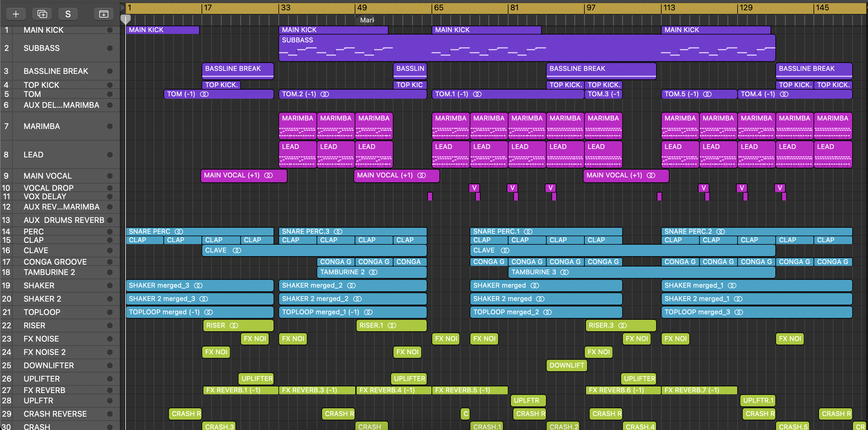Click the playhead handle at bar 1

pyautogui.click(x=125, y=19)
